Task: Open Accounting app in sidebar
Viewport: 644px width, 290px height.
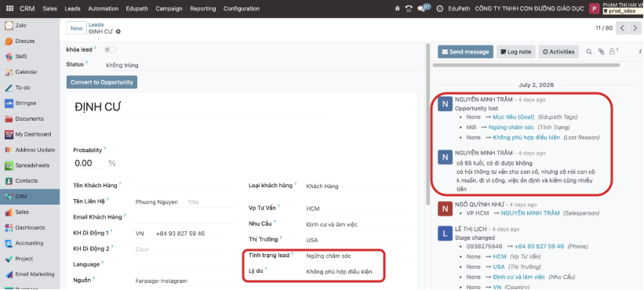Action: click(30, 243)
